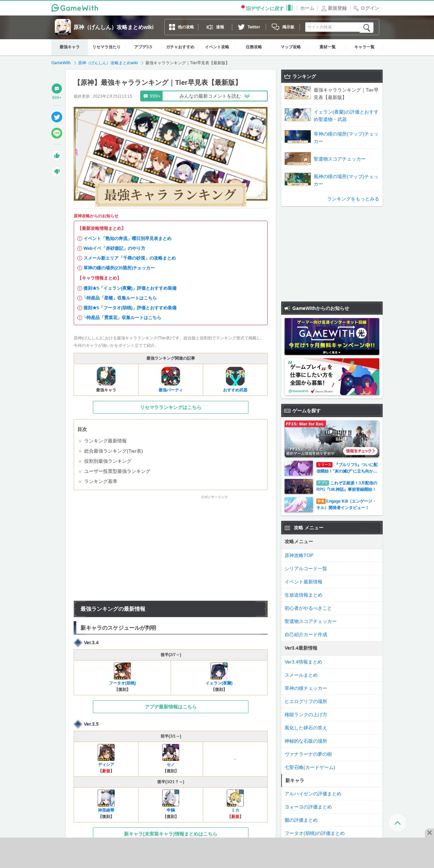Open 他の攻略 grid icon
The width and height of the screenshot is (434, 868).
181,27
